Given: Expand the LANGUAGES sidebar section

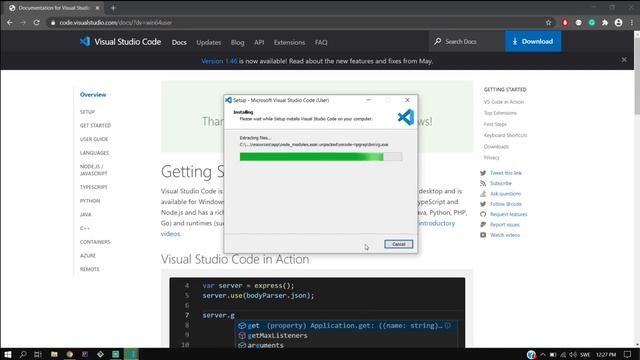Looking at the screenshot, I should (94, 153).
